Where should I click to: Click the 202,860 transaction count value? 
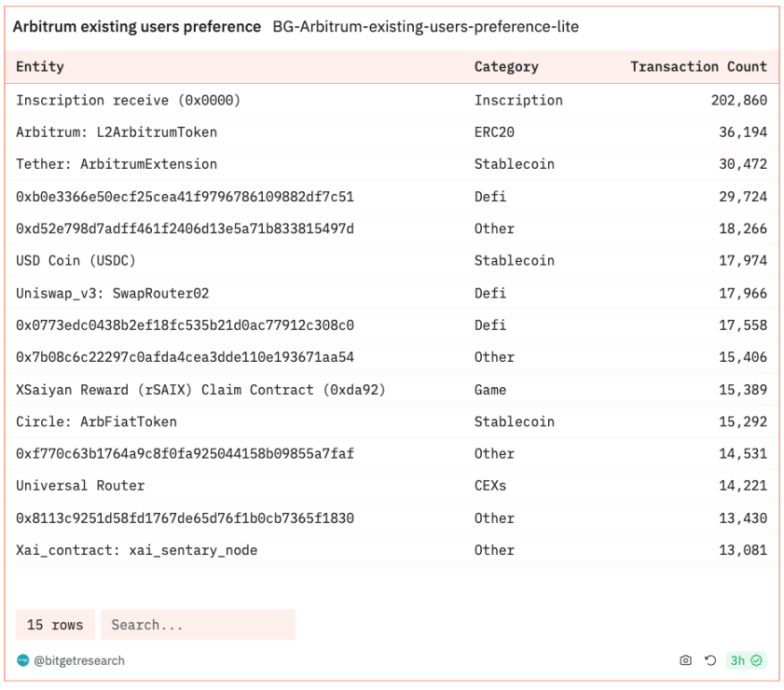pos(738,100)
